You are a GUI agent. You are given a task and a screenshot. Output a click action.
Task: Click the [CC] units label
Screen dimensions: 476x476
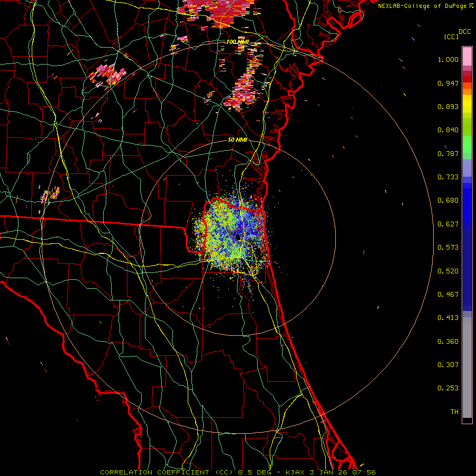pos(451,36)
